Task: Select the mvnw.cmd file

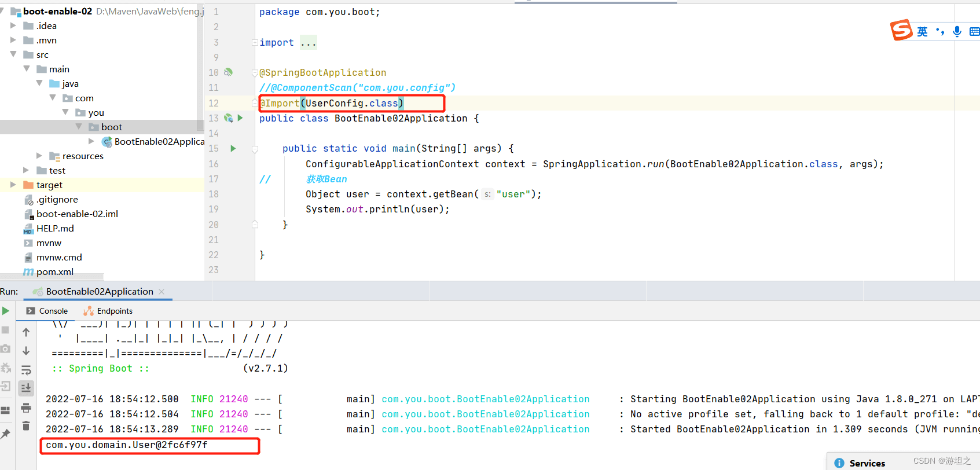Action: [x=59, y=257]
